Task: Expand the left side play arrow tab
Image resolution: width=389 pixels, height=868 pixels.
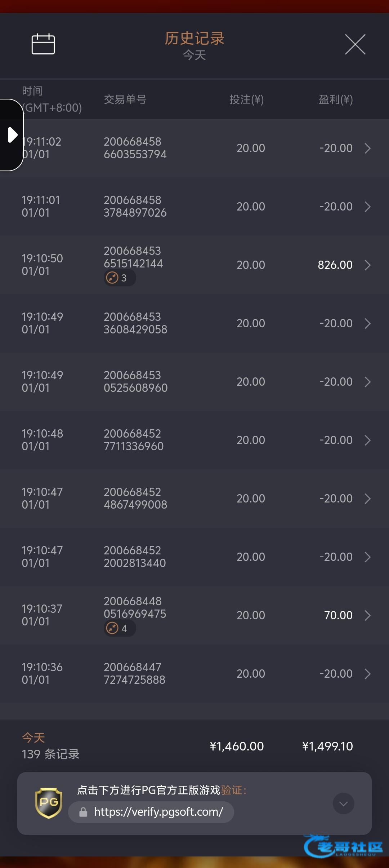Action: (12, 135)
